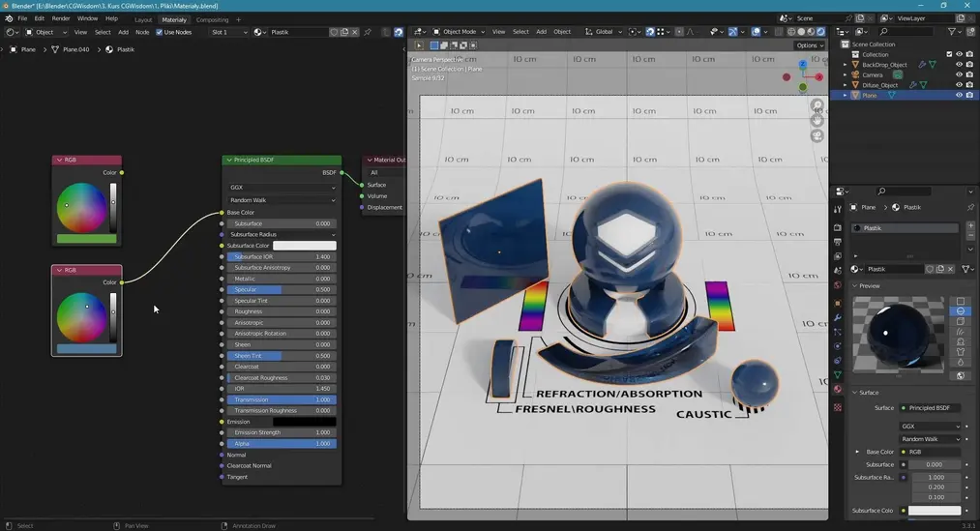Screen dimensions: 980x531
Task: Click the Transmission slider in Principled BSDF
Action: (281, 399)
